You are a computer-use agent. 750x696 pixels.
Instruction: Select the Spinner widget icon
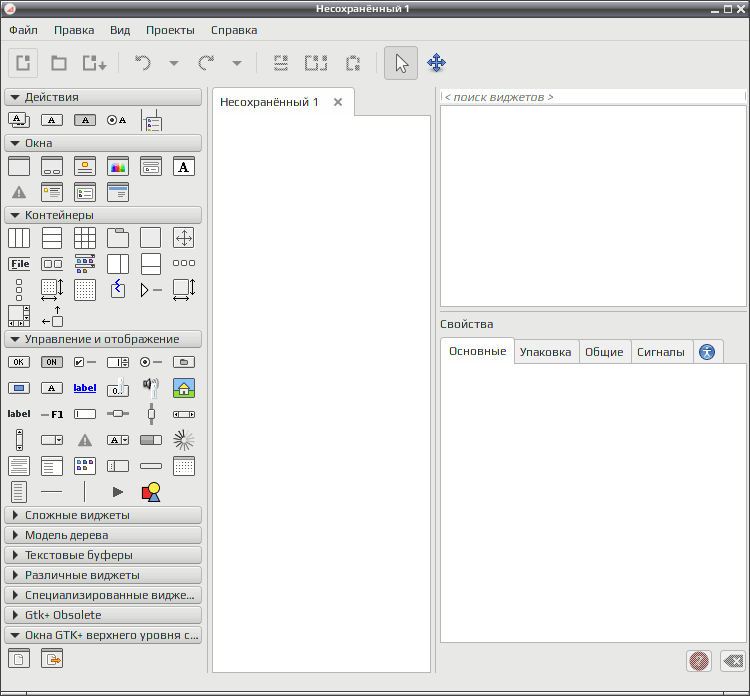coord(184,440)
